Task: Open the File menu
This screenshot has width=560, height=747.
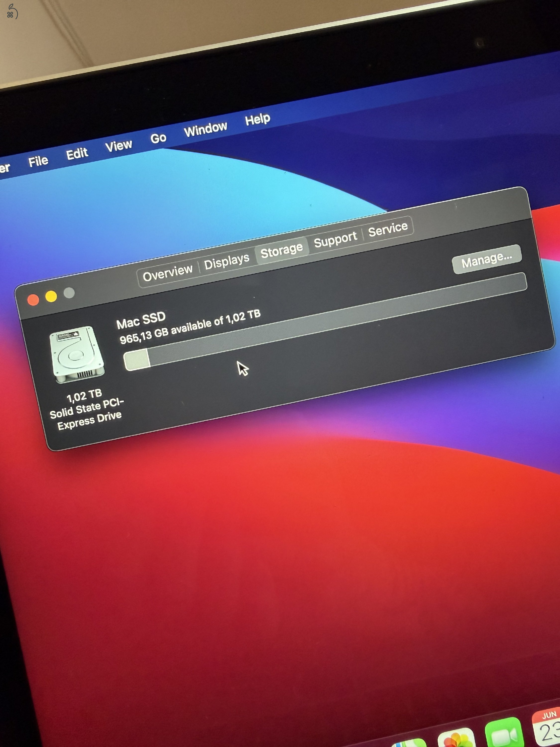Action: tap(38, 161)
